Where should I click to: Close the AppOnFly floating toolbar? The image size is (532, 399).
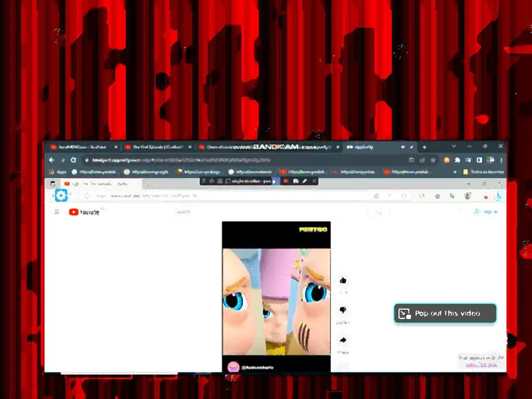[x=314, y=181]
